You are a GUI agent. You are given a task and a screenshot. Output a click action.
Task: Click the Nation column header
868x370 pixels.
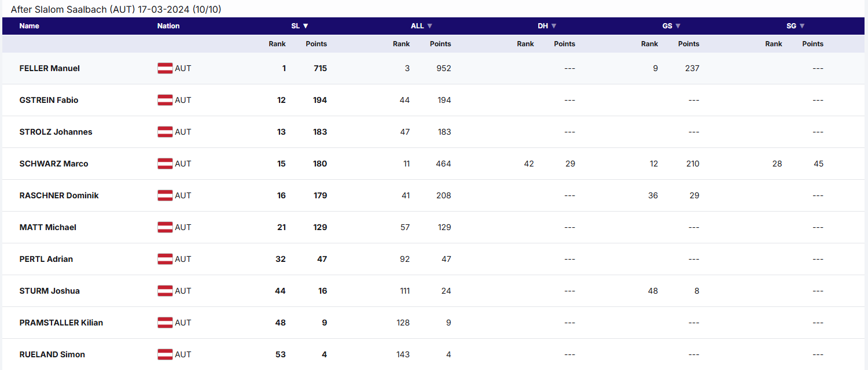[168, 26]
